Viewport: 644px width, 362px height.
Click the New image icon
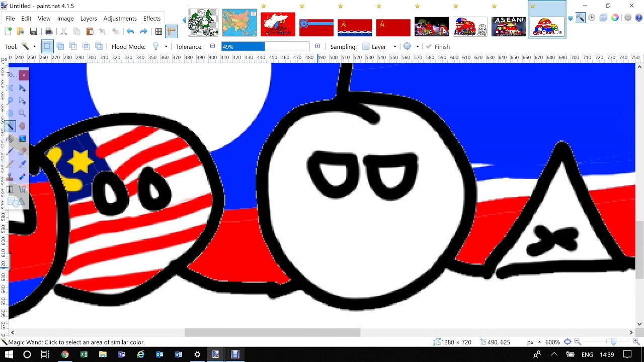[x=8, y=31]
